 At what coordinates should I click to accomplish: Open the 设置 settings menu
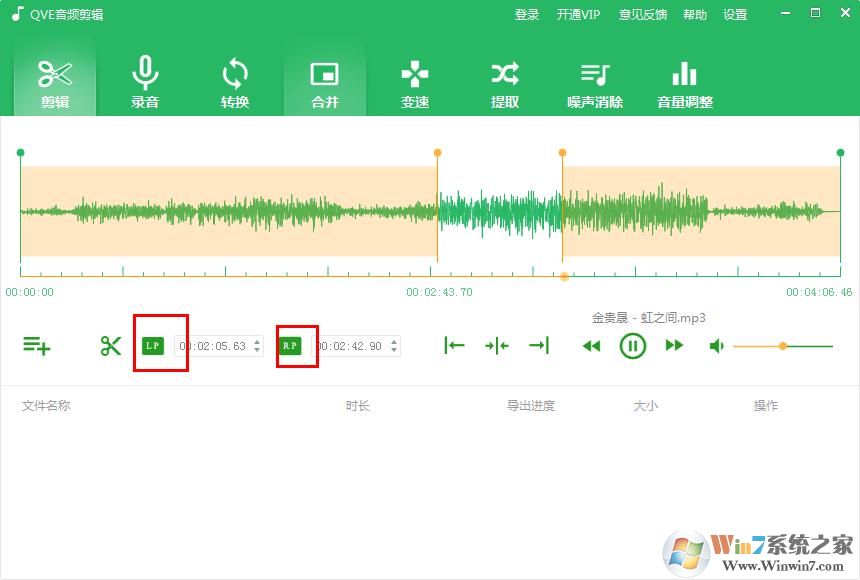coord(735,14)
